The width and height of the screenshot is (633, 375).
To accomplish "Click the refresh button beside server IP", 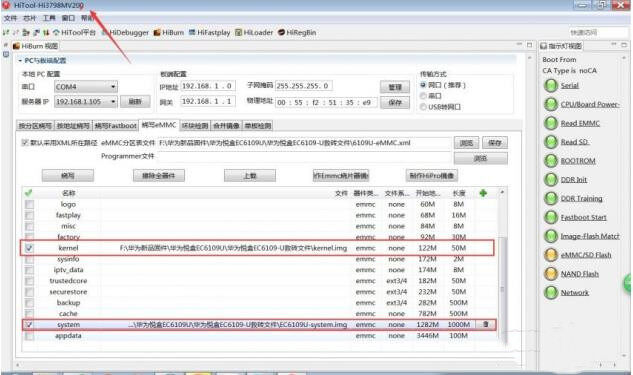I will click(x=135, y=101).
